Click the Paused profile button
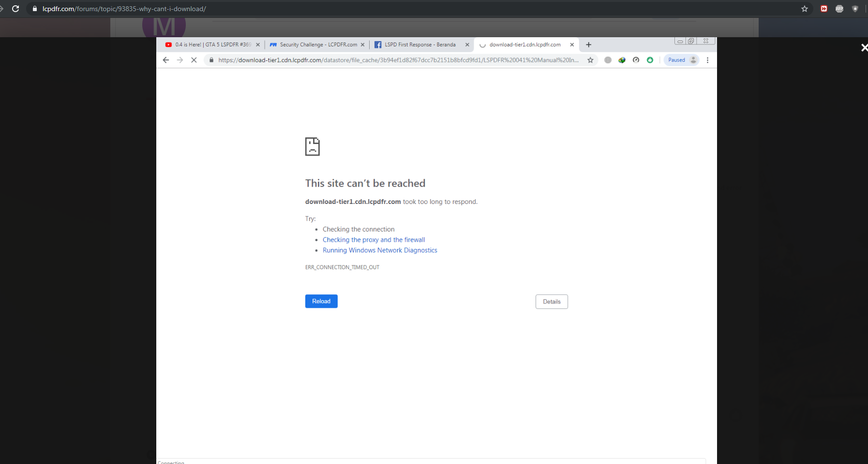The width and height of the screenshot is (868, 464). coord(681,60)
